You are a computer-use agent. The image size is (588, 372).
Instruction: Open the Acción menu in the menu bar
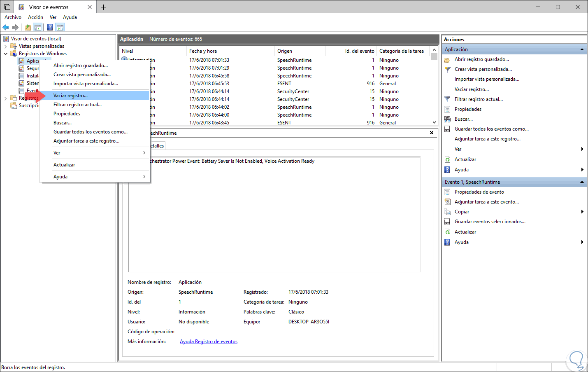pyautogui.click(x=35, y=17)
